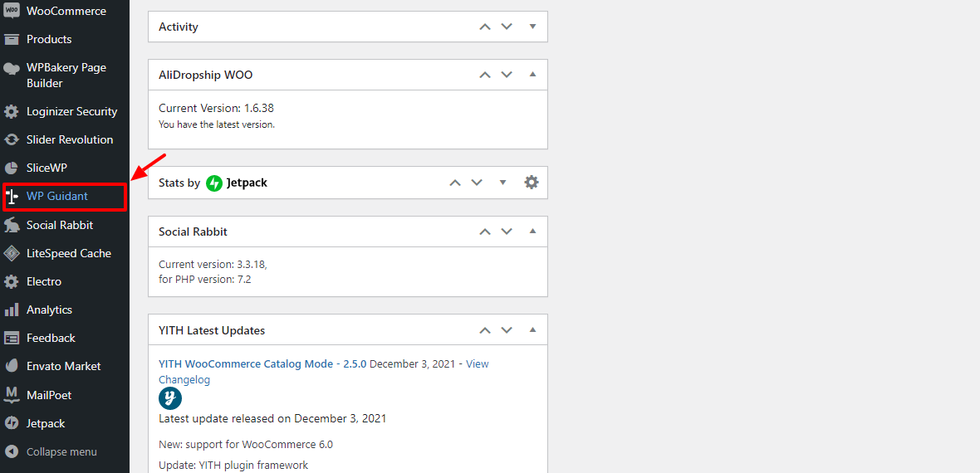Toggle the Activity panel open
The height and width of the screenshot is (473, 980).
[532, 27]
